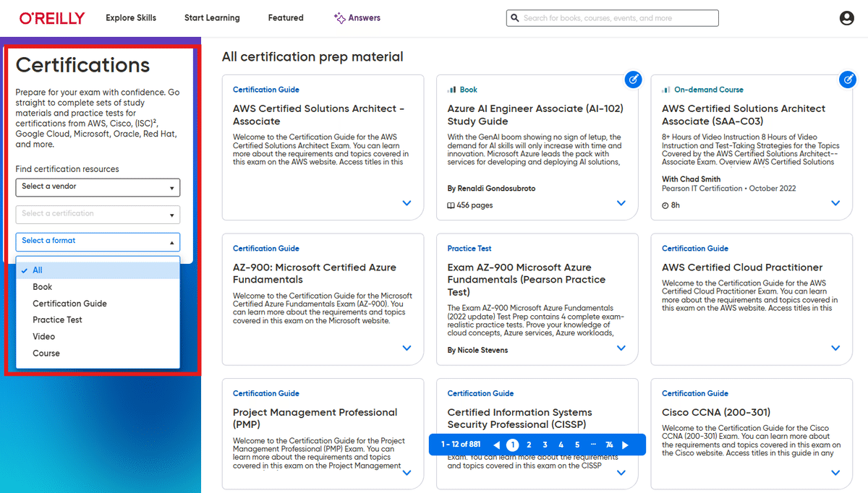Toggle the blue badge on the SAA-C03 course card
This screenshot has width=868, height=493.
[848, 80]
